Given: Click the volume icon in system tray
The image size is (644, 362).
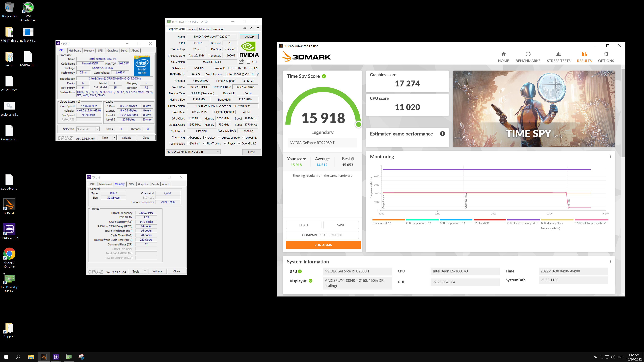Looking at the screenshot, I should tap(613, 357).
